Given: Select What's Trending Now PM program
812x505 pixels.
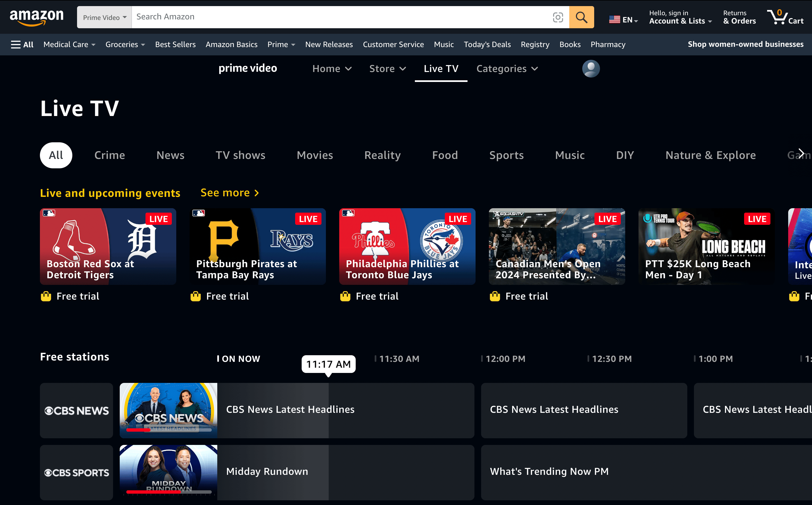Looking at the screenshot, I should point(647,473).
